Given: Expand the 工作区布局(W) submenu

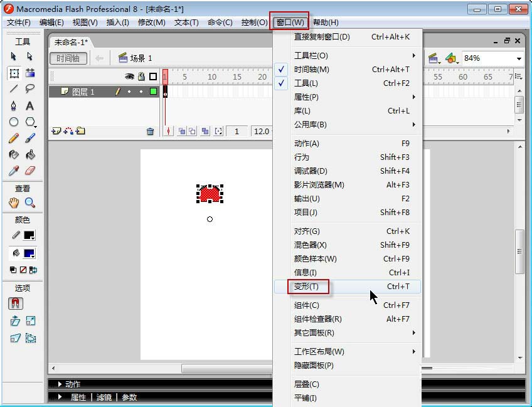Looking at the screenshot, I should (x=348, y=352).
